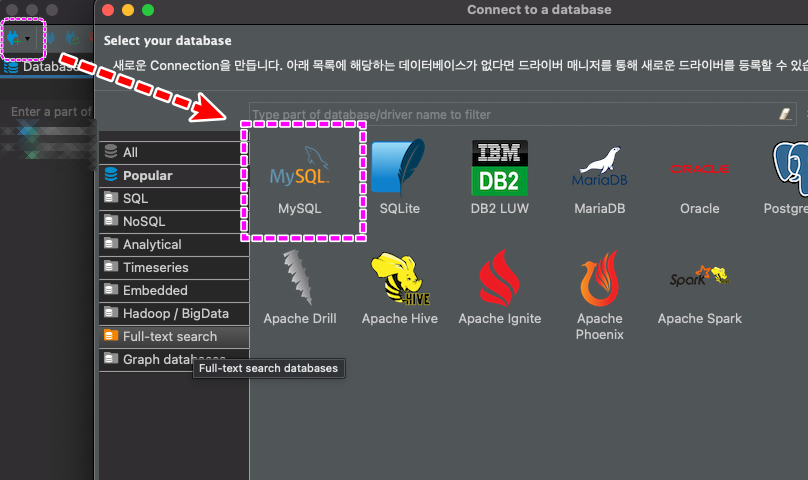Close the Connect to a database dialog
The height and width of the screenshot is (480, 808).
click(x=108, y=10)
